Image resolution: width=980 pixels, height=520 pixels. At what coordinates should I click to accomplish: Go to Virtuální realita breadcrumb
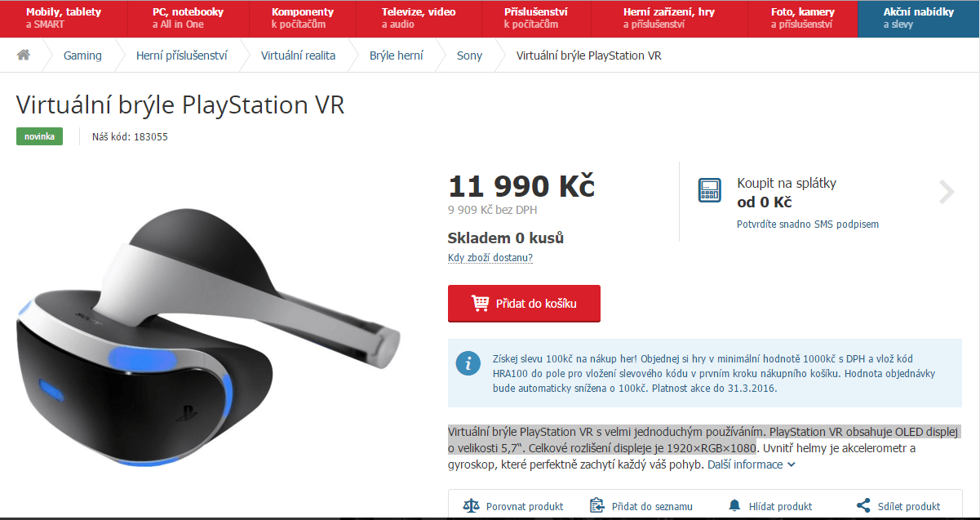tap(298, 56)
